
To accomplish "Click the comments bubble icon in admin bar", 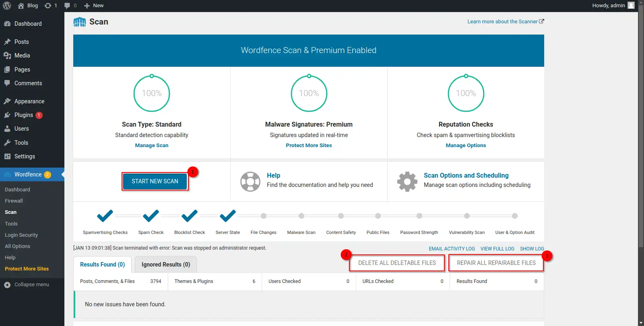I will point(67,6).
